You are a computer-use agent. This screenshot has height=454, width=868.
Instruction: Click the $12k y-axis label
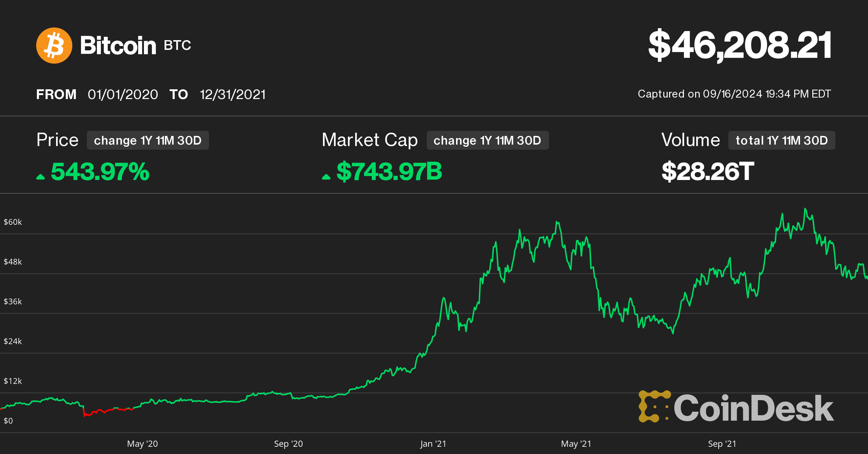point(13,381)
